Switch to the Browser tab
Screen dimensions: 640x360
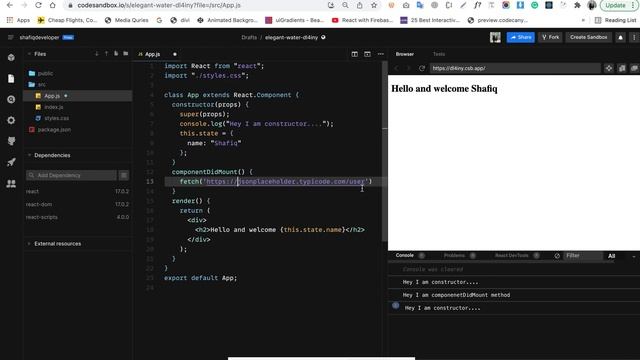click(404, 54)
